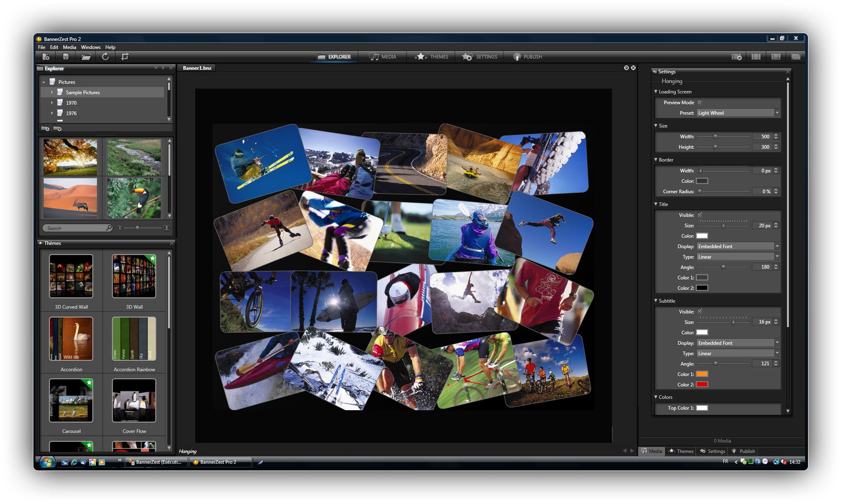Expand the Sample Pictures folder
The height and width of the screenshot is (504, 842).
pyautogui.click(x=52, y=92)
